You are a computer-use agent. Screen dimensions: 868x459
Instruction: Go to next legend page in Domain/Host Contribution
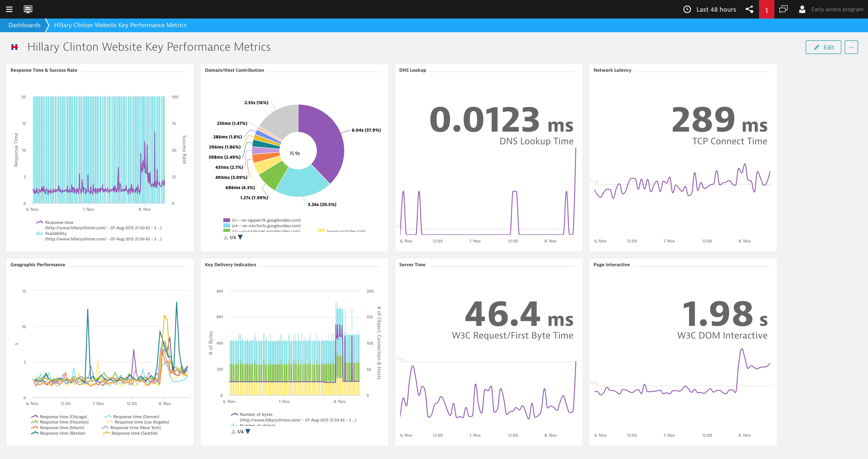[x=240, y=237]
